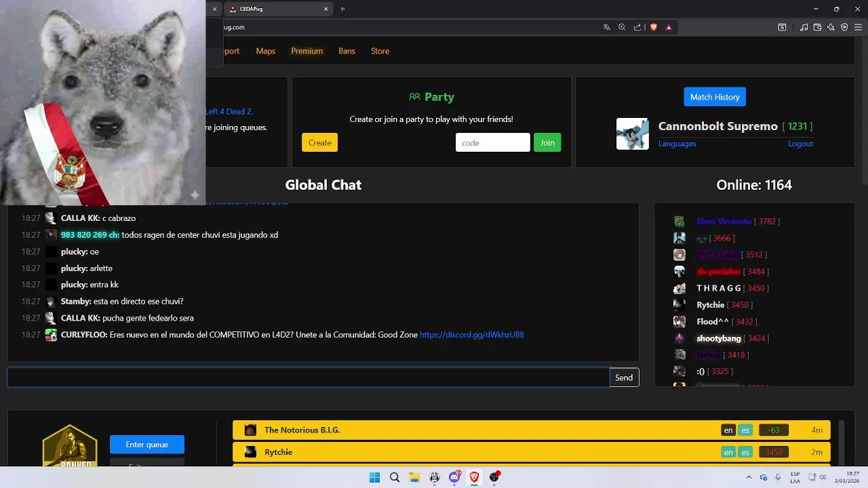The height and width of the screenshot is (488, 868).
Task: Open the Languages link
Action: (x=677, y=144)
